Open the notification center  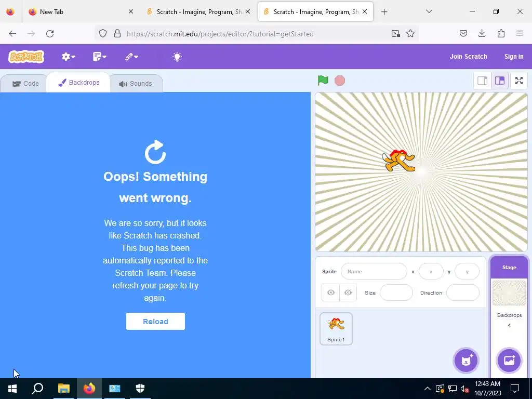tap(515, 389)
